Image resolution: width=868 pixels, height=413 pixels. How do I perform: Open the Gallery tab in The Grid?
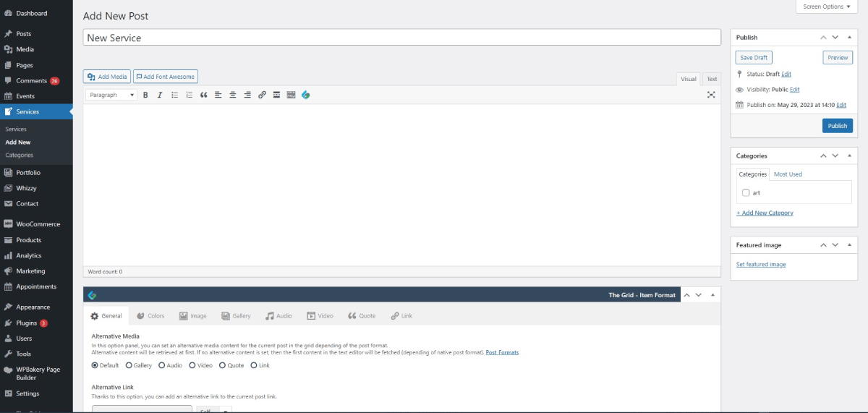click(x=237, y=316)
